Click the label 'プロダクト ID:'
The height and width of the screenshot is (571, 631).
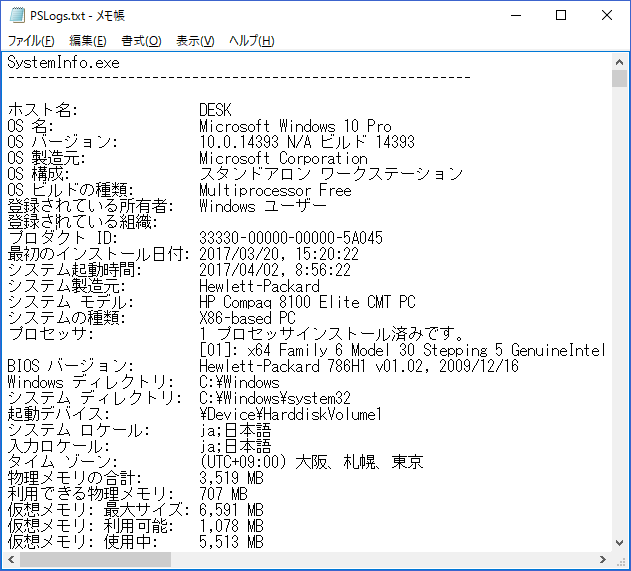62,238
